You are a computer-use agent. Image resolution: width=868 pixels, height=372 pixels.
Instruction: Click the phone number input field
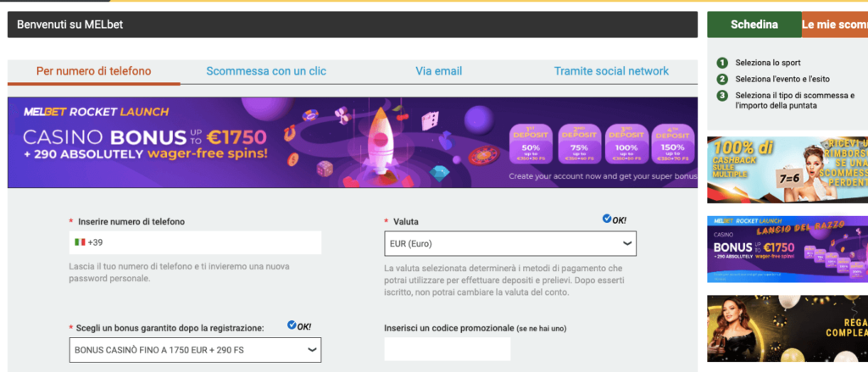[x=196, y=242]
